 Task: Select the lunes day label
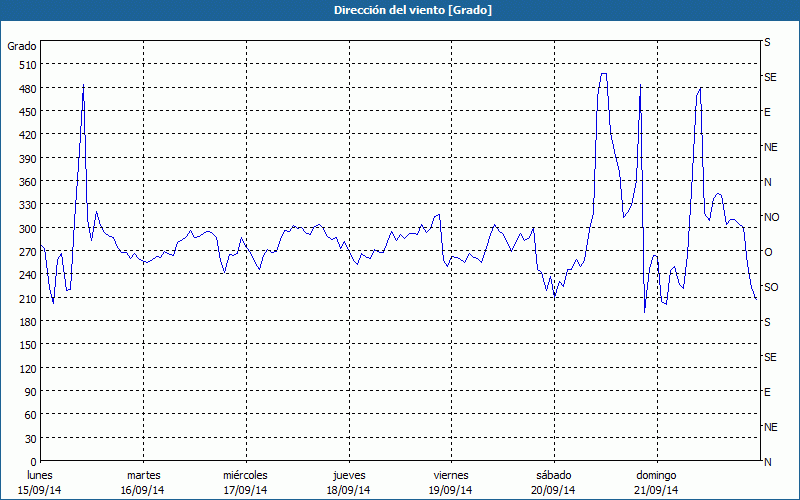[40, 475]
